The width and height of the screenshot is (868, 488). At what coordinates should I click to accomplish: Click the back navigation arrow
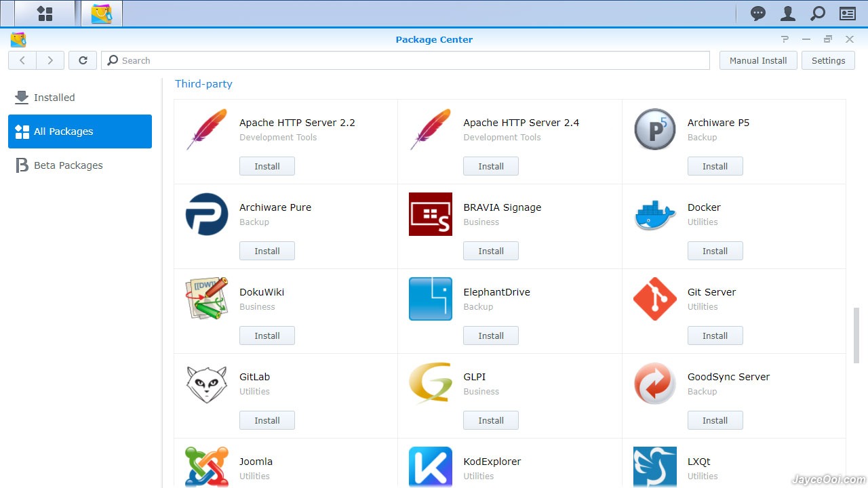coord(22,60)
